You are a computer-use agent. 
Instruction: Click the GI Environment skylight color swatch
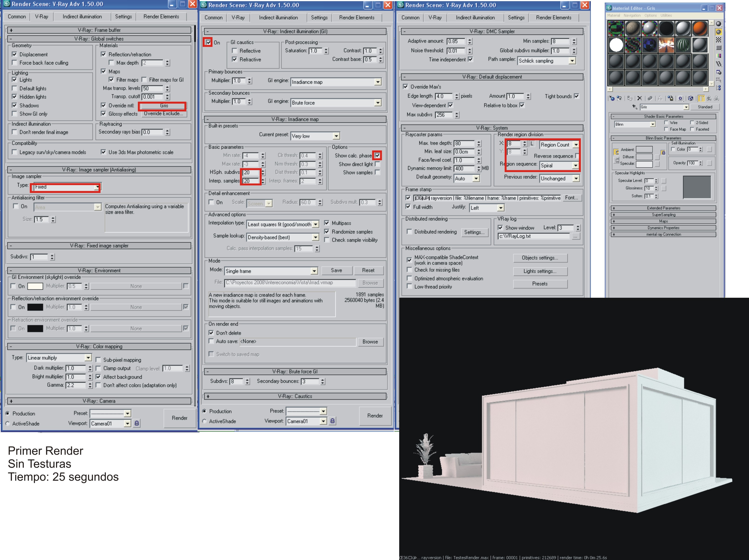click(x=35, y=286)
